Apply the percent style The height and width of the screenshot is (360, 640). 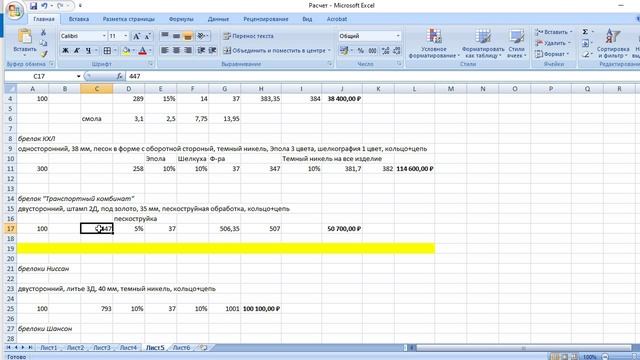(361, 51)
